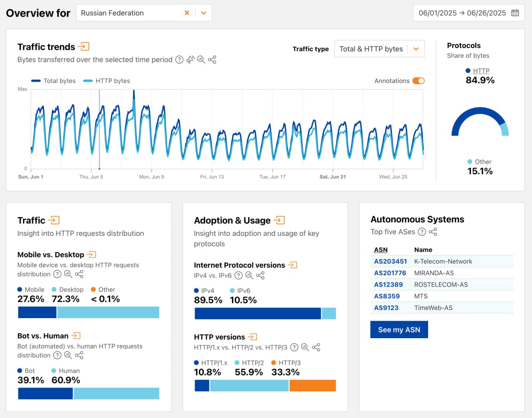Open calendar icon in date range
The image size is (532, 418).
coord(515,13)
